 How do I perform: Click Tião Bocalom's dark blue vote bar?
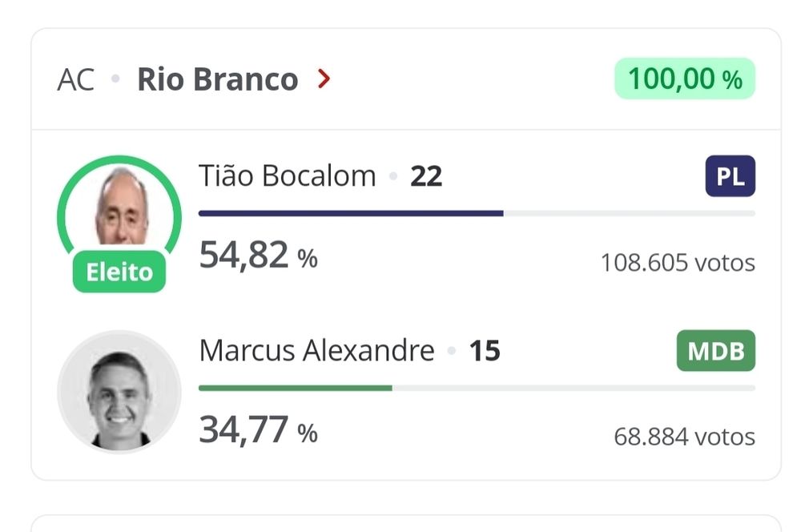(x=351, y=214)
